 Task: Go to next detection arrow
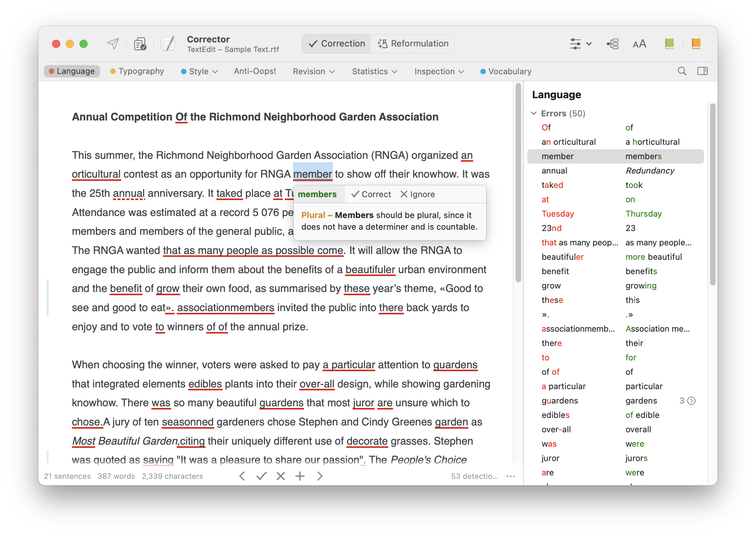(x=319, y=476)
